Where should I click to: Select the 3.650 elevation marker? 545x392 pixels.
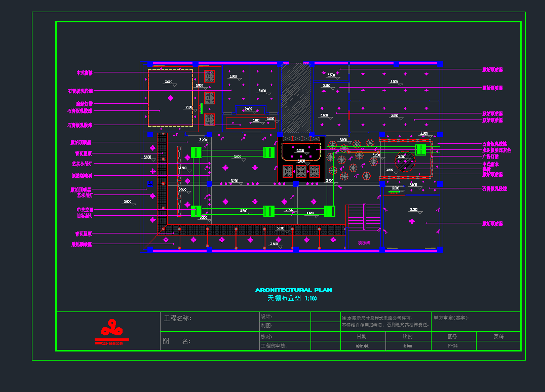coord(168,82)
